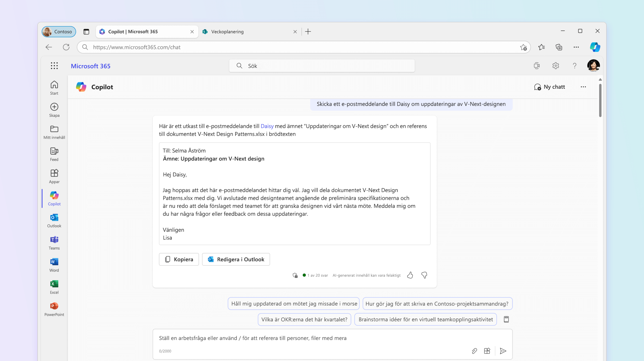Select suggestion about mötet jag missade i morse
Screen dimensions: 644x361
click(x=294, y=303)
